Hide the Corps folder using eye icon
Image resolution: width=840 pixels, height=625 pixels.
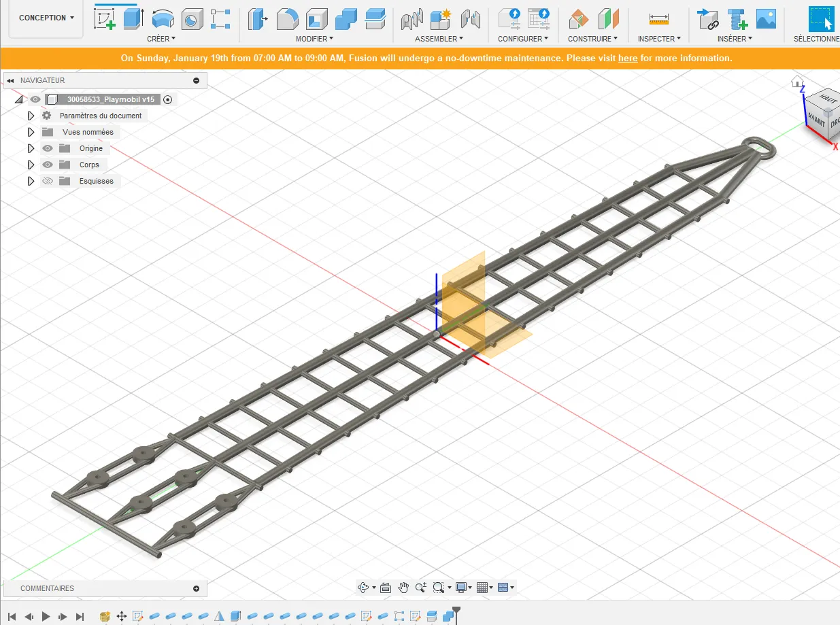pyautogui.click(x=48, y=165)
